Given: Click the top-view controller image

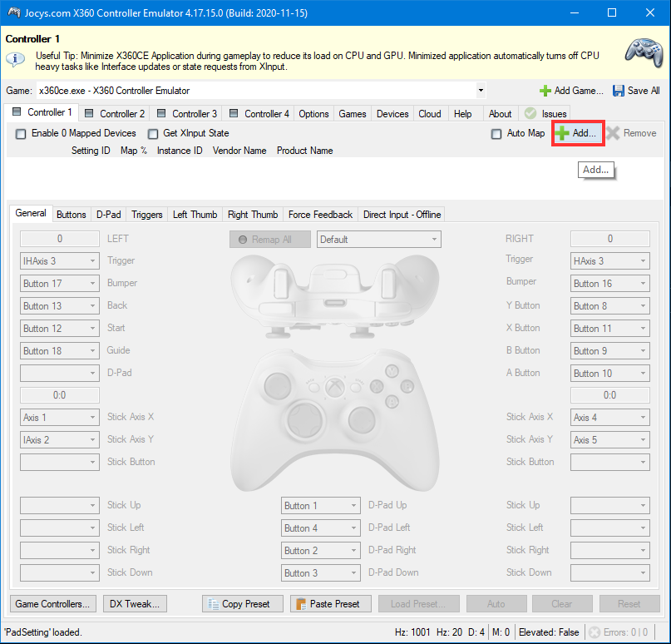Looking at the screenshot, I should pos(334,296).
